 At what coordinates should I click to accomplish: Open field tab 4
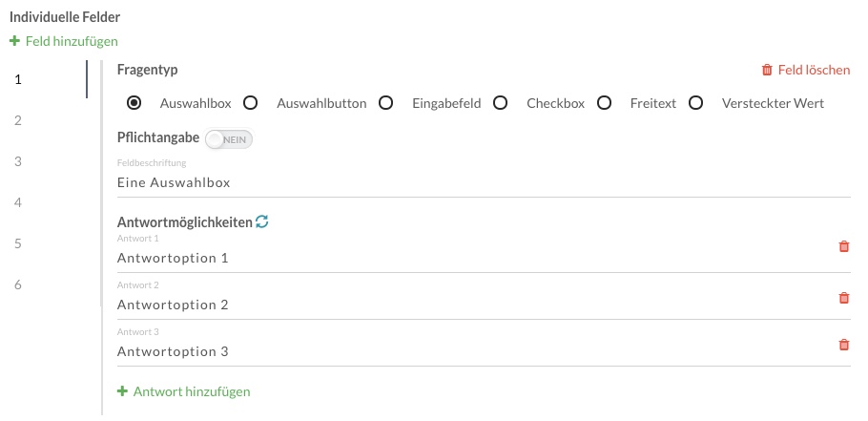tap(18, 202)
